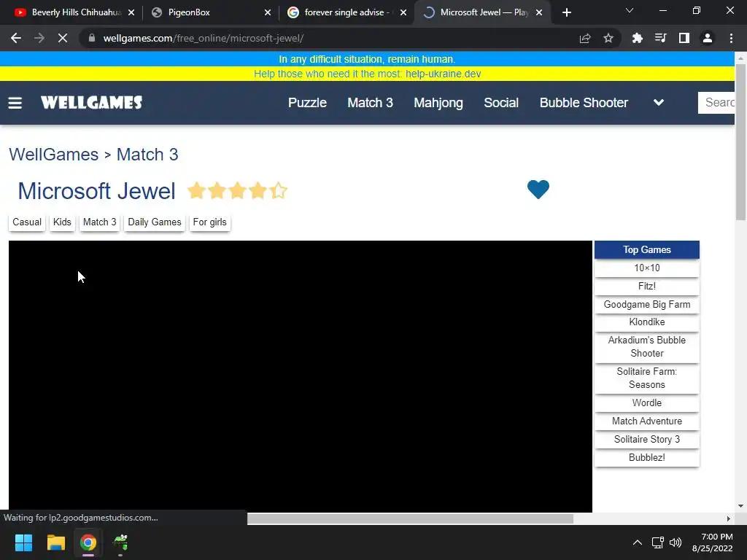Image resolution: width=747 pixels, height=560 pixels.
Task: Click the vertical page scrollbar
Action: click(740, 141)
